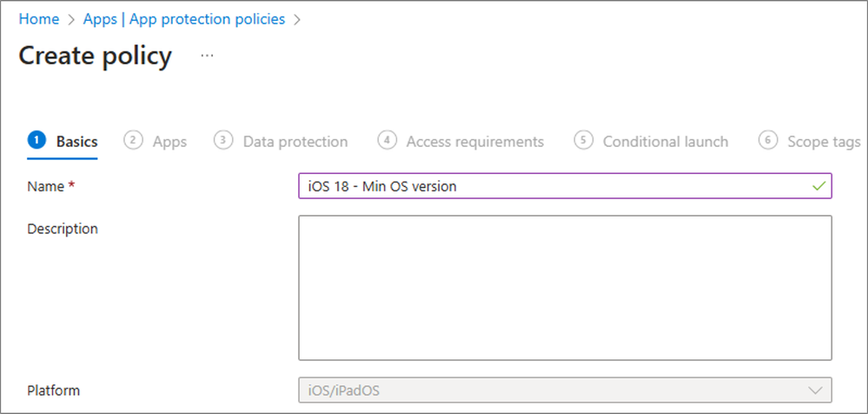
Task: Click the step 2 circle icon for Apps
Action: click(133, 141)
